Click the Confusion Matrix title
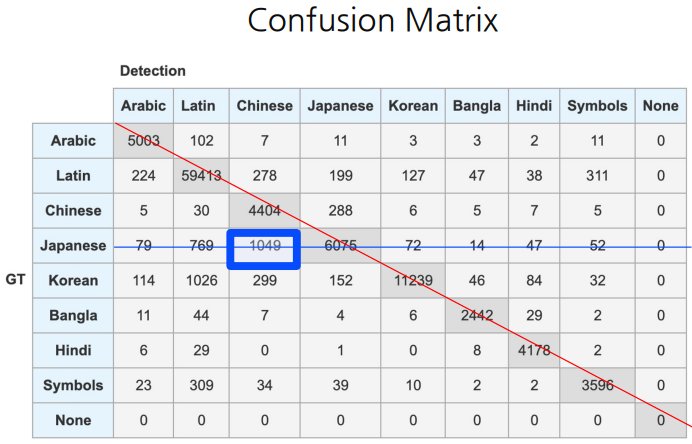 click(372, 20)
